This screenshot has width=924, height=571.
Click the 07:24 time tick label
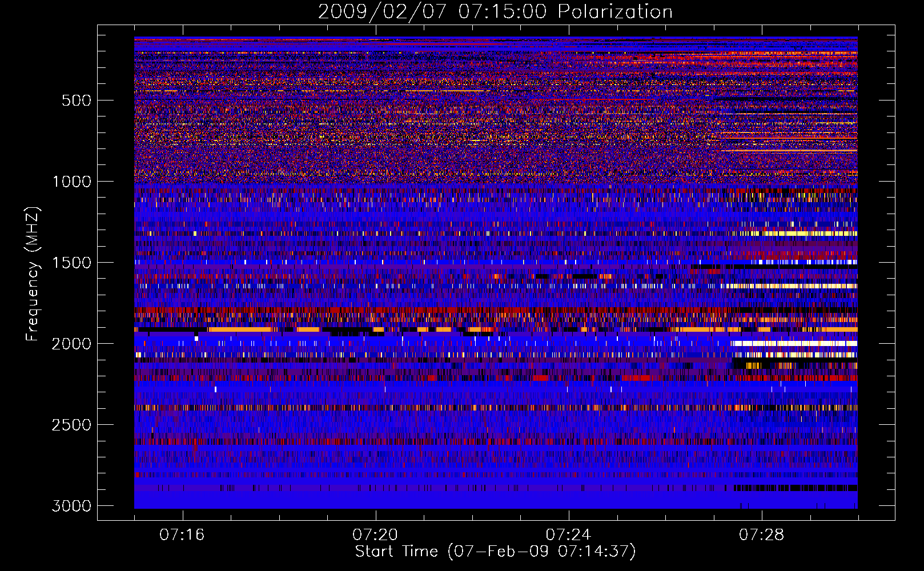tap(569, 535)
